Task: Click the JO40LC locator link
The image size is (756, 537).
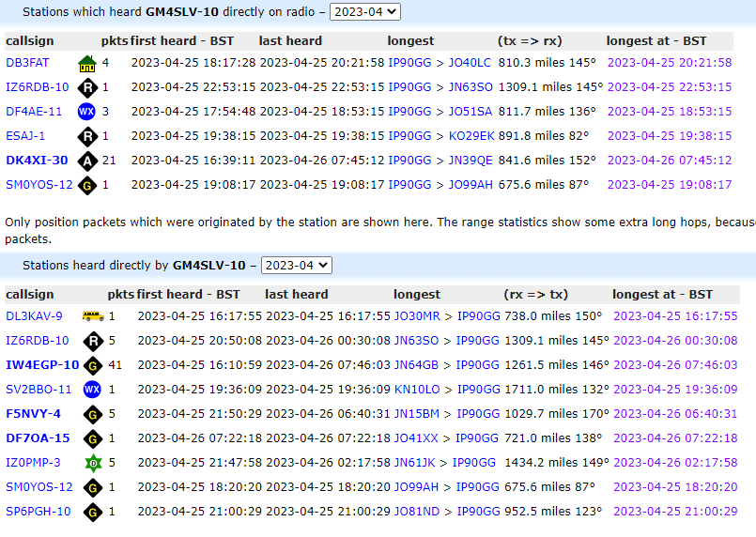Action: click(x=470, y=63)
